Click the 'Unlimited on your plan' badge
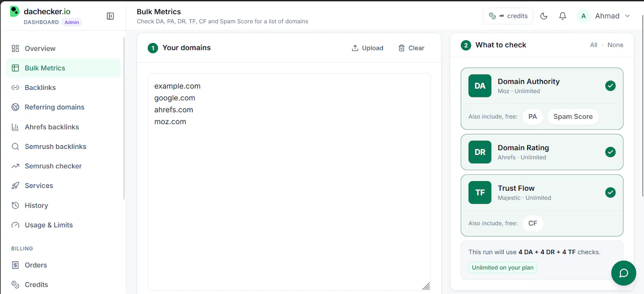 click(503, 267)
